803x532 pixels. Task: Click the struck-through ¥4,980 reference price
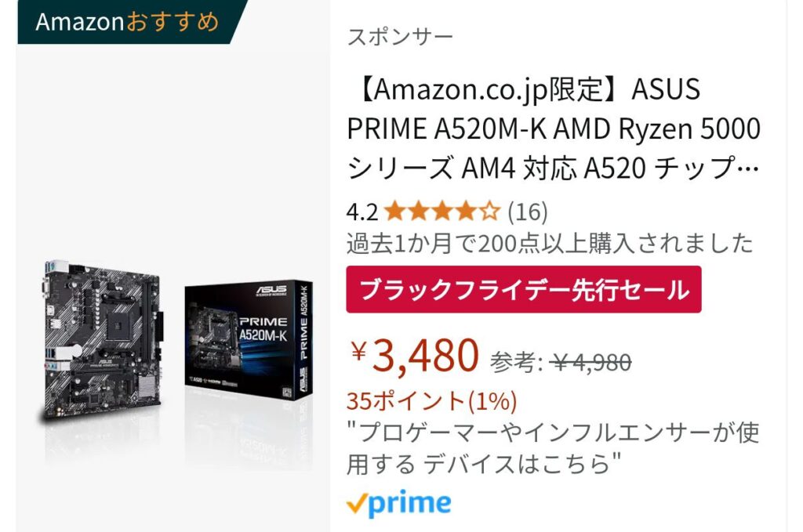591,363
